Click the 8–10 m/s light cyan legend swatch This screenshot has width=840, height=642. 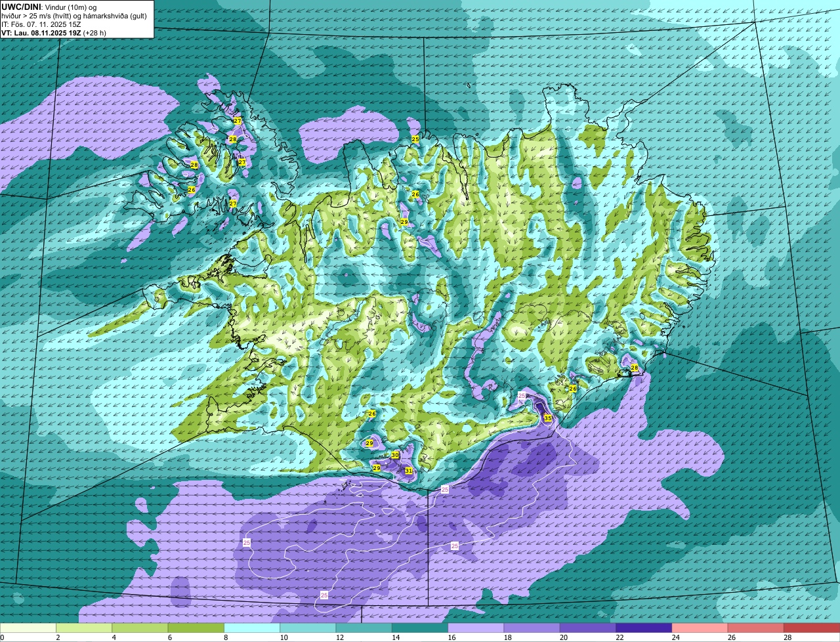point(252,628)
